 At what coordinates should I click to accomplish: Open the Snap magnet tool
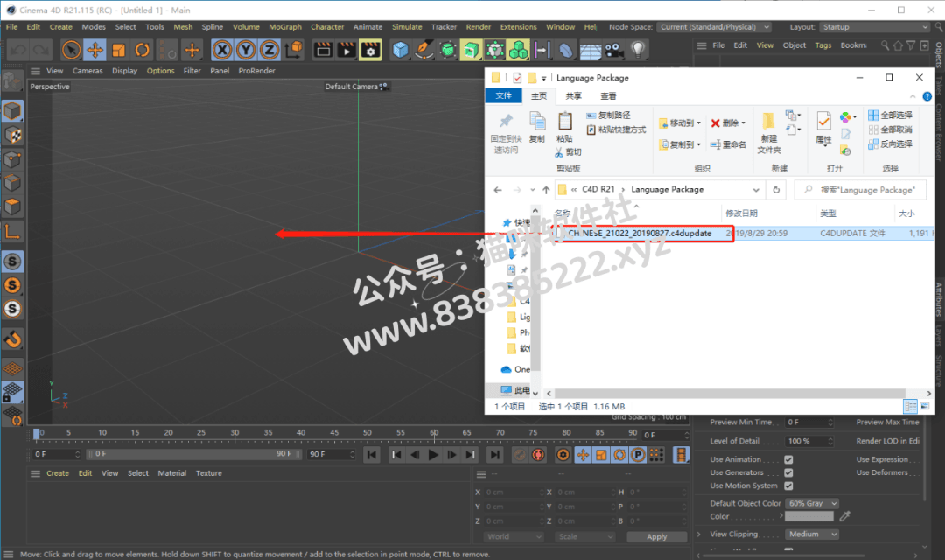pos(12,339)
